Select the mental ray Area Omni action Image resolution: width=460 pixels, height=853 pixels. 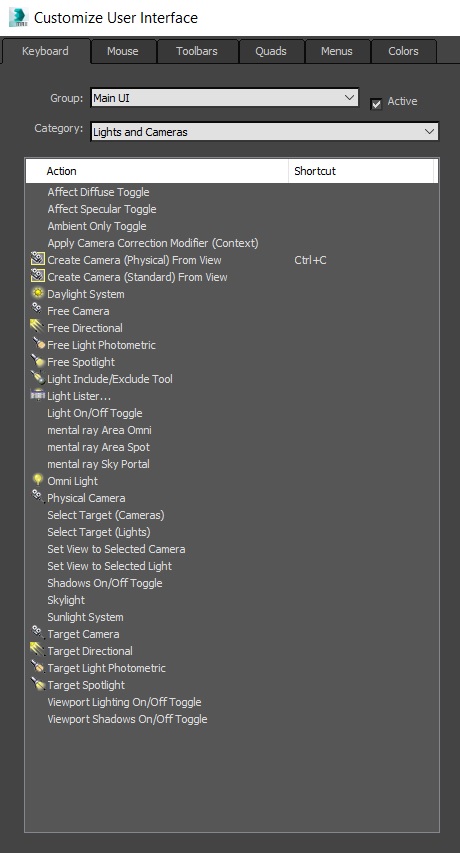[x=100, y=430]
